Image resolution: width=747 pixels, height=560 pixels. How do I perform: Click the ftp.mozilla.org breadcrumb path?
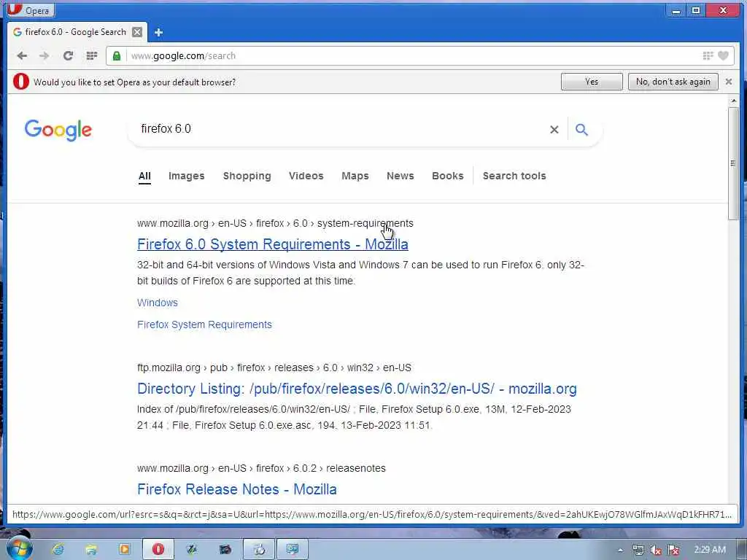(274, 367)
